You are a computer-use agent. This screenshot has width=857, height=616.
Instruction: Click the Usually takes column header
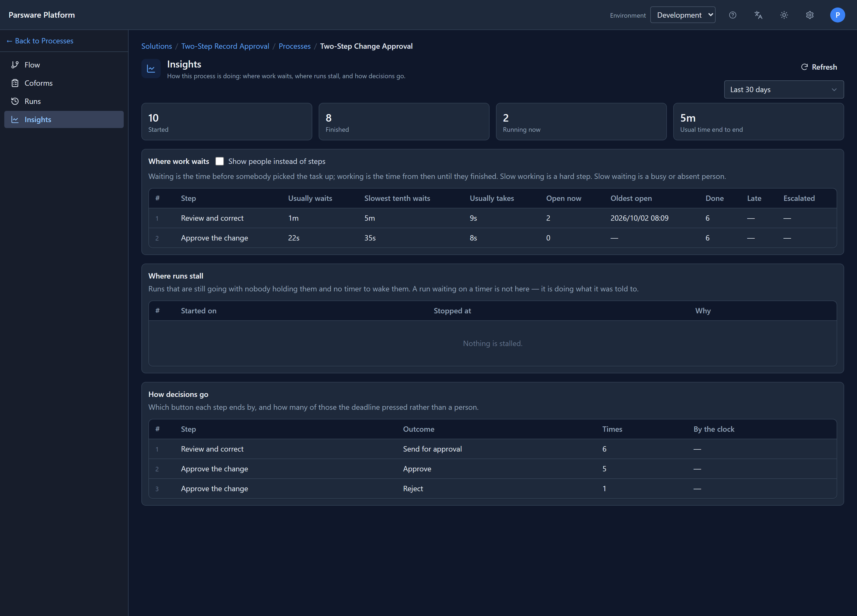[492, 198]
